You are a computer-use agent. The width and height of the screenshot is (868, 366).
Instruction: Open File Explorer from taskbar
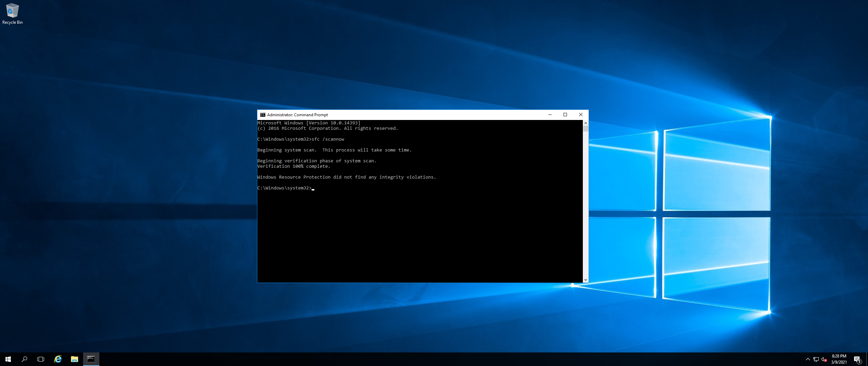(x=75, y=359)
